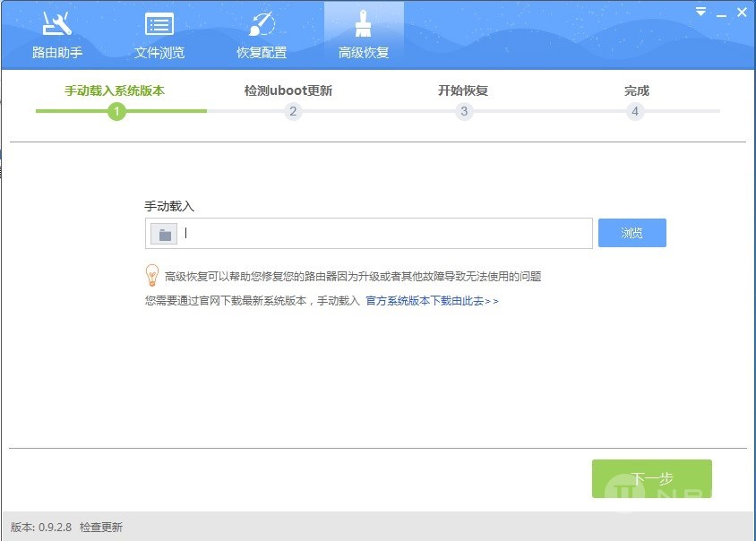Click the 版本: 0.9.2.8 version text
The height and width of the screenshot is (541, 756).
41,527
